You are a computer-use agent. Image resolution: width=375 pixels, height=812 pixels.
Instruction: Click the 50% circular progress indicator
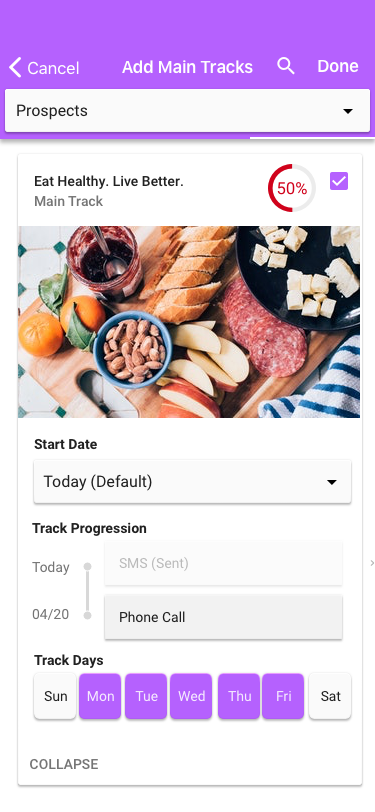coord(292,188)
